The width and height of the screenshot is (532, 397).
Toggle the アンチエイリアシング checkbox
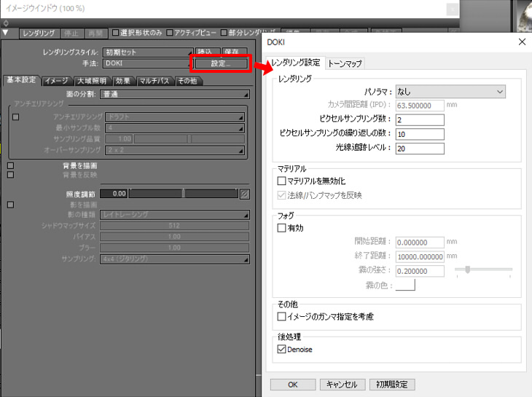pos(15,117)
